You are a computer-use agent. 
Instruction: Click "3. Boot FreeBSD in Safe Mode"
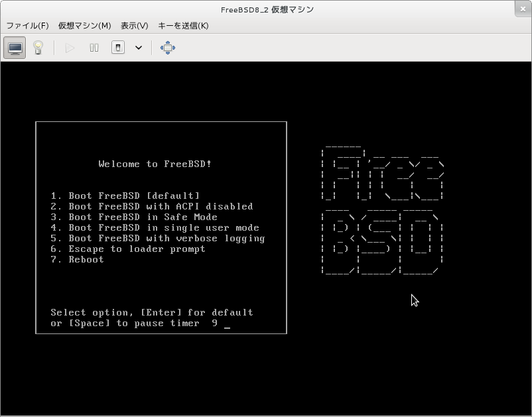(134, 217)
